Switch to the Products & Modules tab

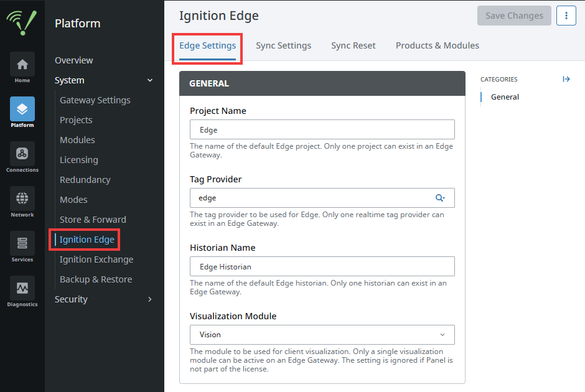438,45
